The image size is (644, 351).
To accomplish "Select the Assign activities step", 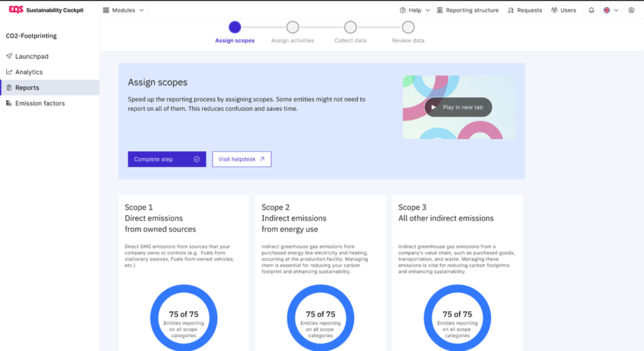I will 293,28.
